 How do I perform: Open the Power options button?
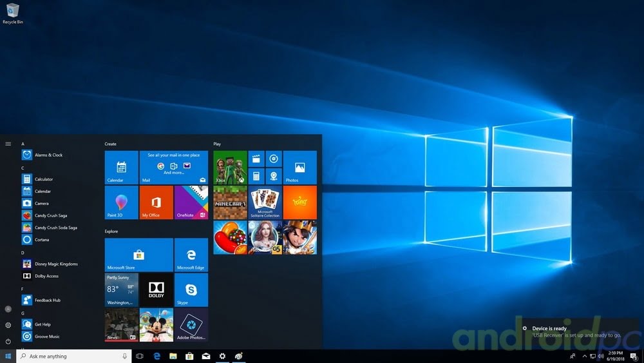8,341
